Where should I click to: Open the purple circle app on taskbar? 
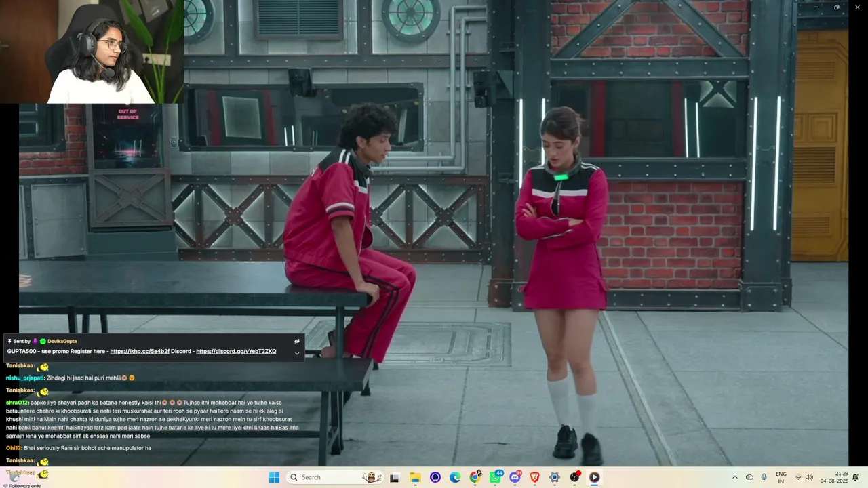435,477
